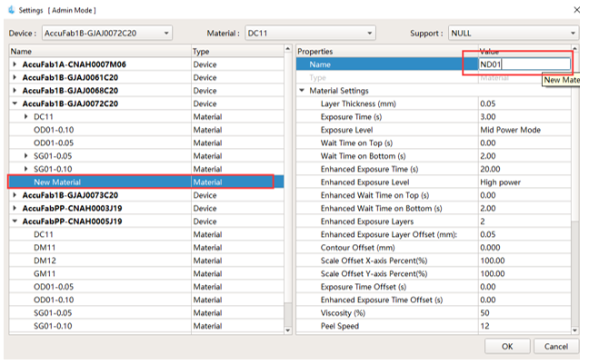Click the Enhanced Exposure Level value High power

524,182
